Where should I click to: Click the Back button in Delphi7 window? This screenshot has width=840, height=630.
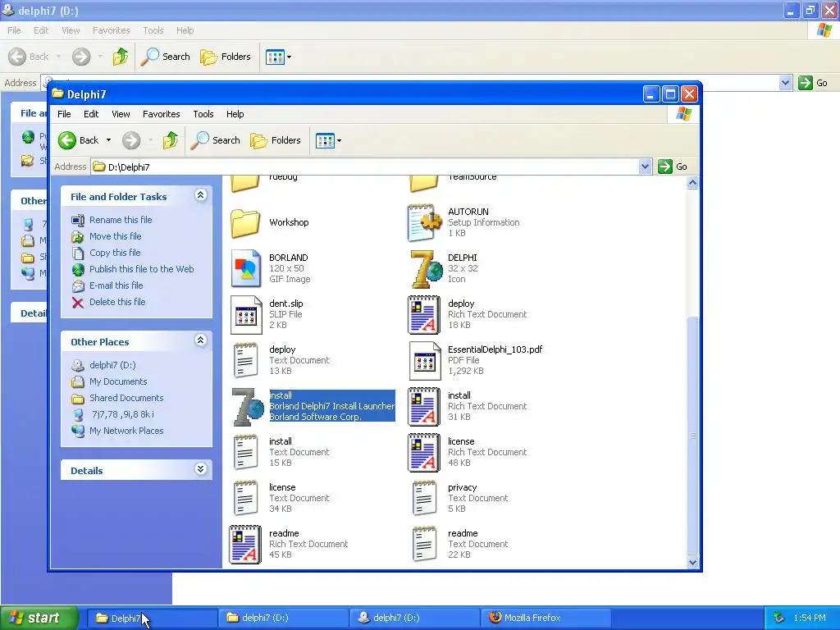(x=78, y=140)
